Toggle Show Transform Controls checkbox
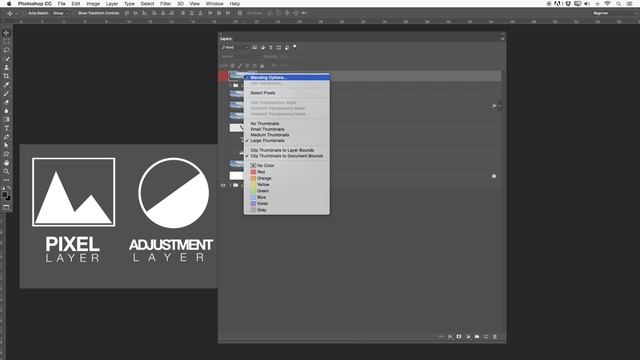This screenshot has width=640, height=360. 74,13
